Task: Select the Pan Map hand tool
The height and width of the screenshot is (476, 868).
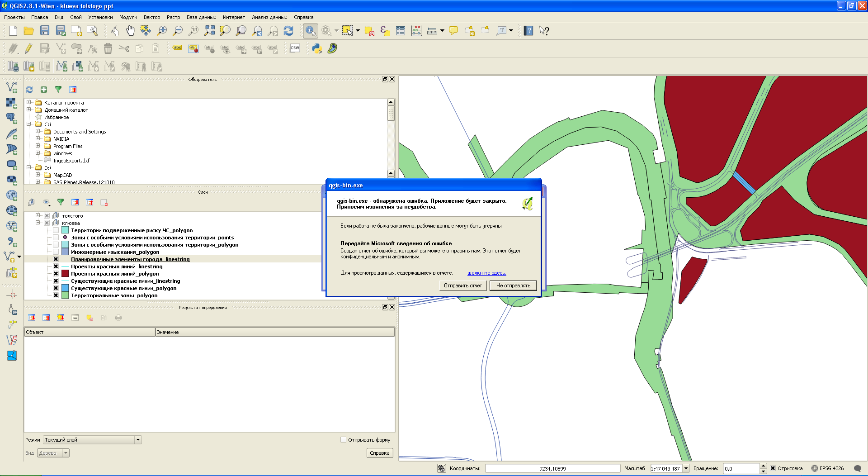Action: (130, 31)
